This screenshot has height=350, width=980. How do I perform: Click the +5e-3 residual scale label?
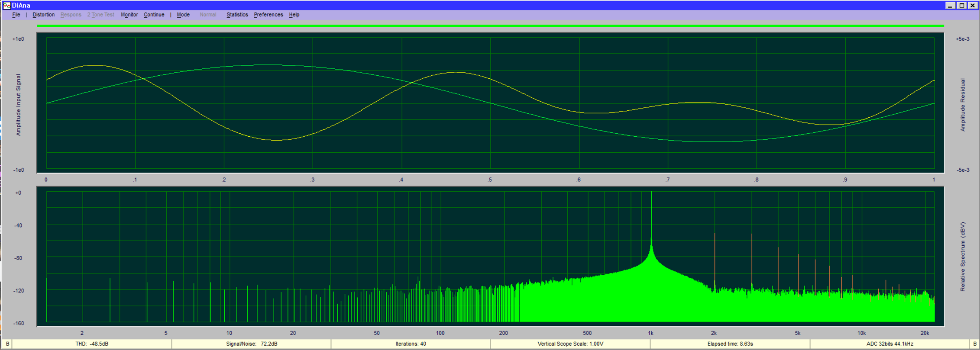coord(962,39)
